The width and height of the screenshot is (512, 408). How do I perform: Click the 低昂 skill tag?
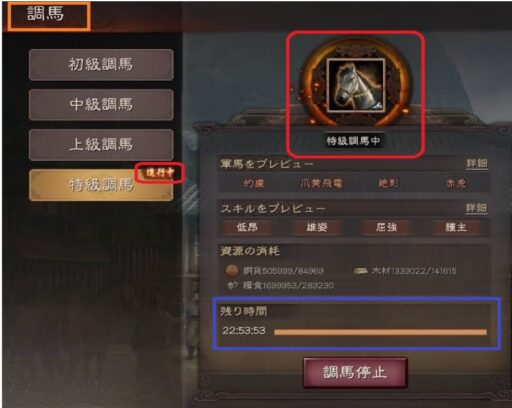[x=247, y=227]
